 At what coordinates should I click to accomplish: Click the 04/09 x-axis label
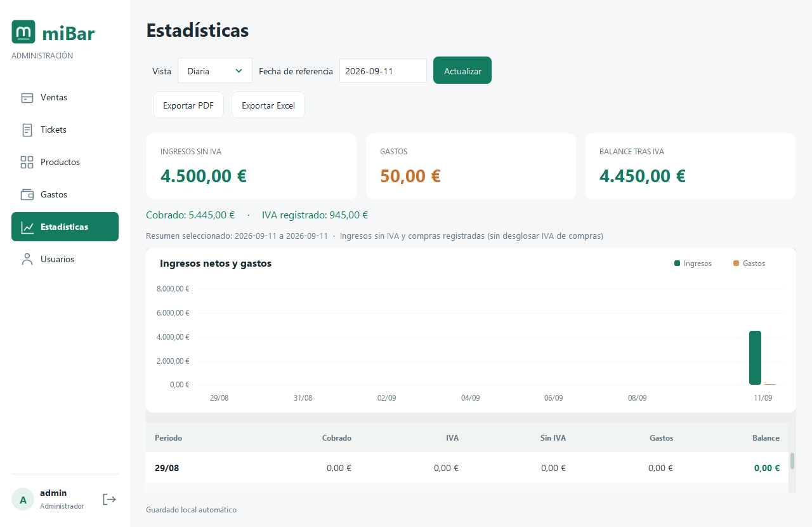[470, 397]
